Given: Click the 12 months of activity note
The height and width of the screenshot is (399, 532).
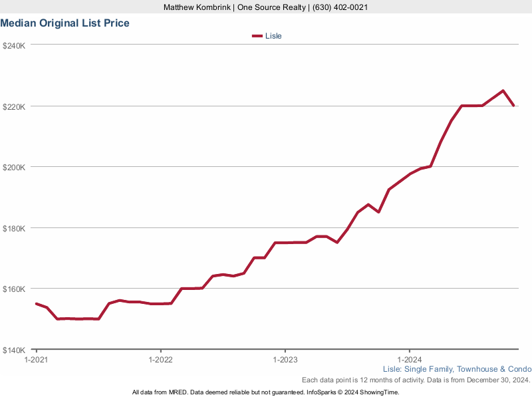Looking at the screenshot, I should point(416,380).
